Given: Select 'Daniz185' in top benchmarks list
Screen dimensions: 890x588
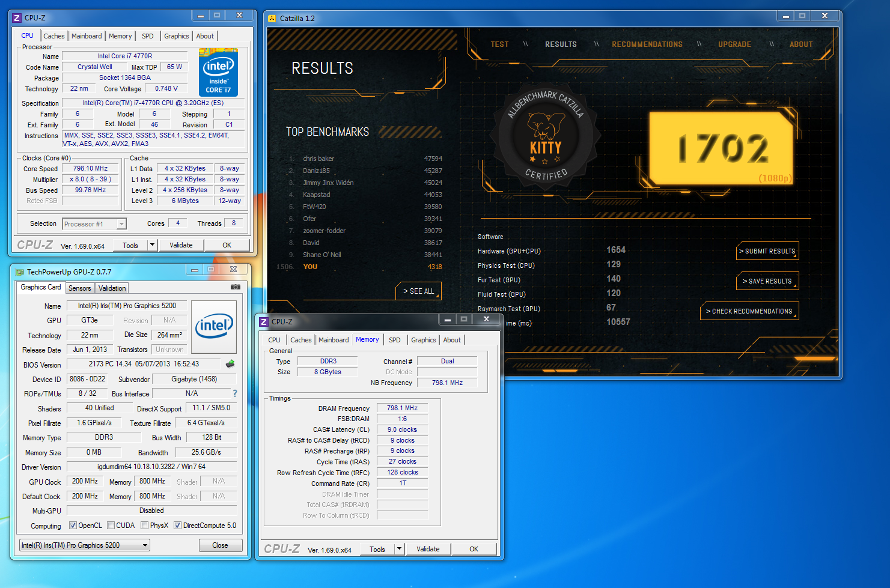Looking at the screenshot, I should [316, 171].
